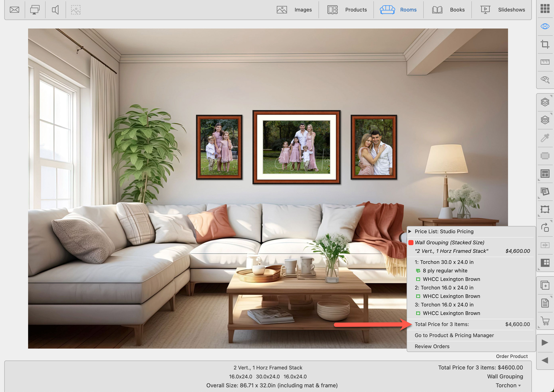Click the ruler measurement icon
The width and height of the screenshot is (554, 392).
tap(545, 62)
